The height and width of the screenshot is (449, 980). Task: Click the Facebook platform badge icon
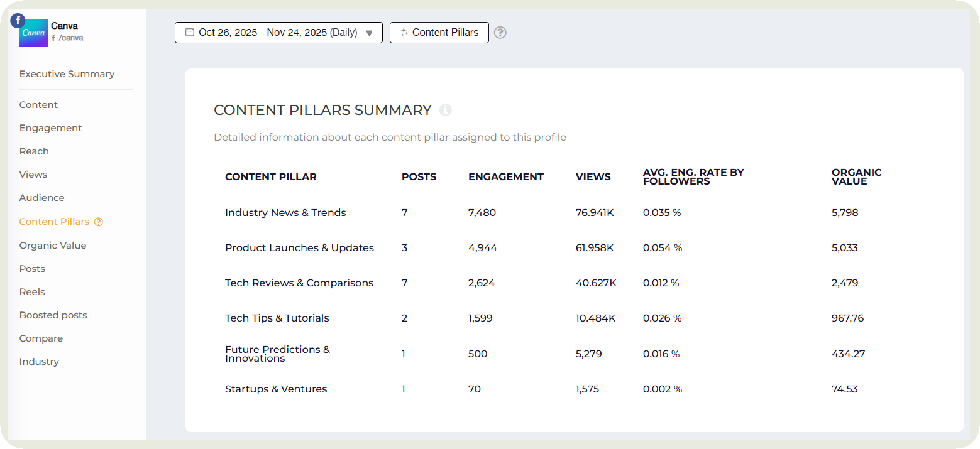point(17,20)
